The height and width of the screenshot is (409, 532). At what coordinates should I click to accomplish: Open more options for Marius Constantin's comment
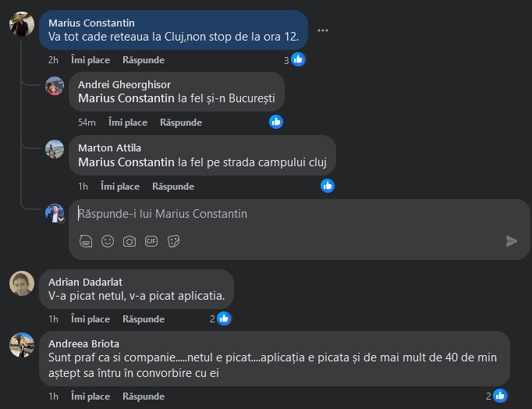(x=323, y=30)
